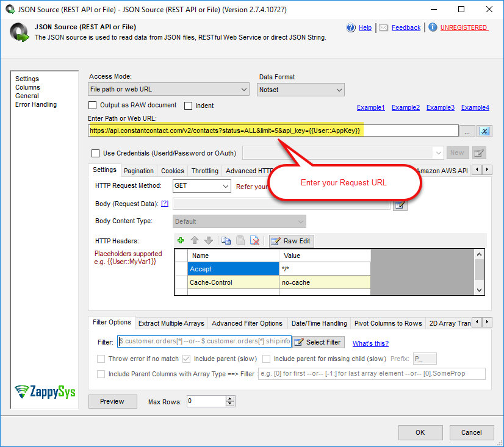Toggle Include parent for missing child checkbox
Image resolution: width=504 pixels, height=447 pixels.
267,359
